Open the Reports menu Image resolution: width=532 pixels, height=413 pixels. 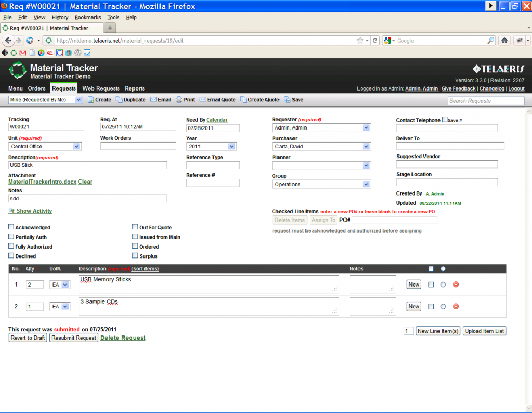point(135,88)
